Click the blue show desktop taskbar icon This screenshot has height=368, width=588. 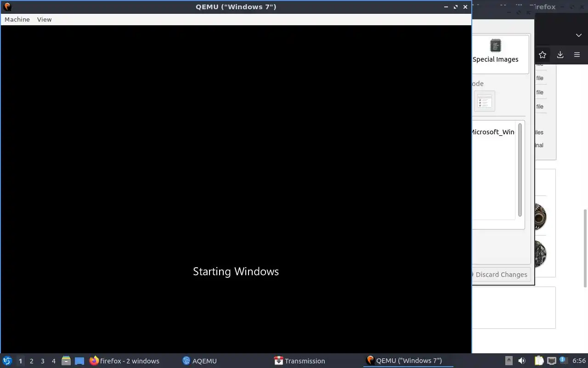79,361
